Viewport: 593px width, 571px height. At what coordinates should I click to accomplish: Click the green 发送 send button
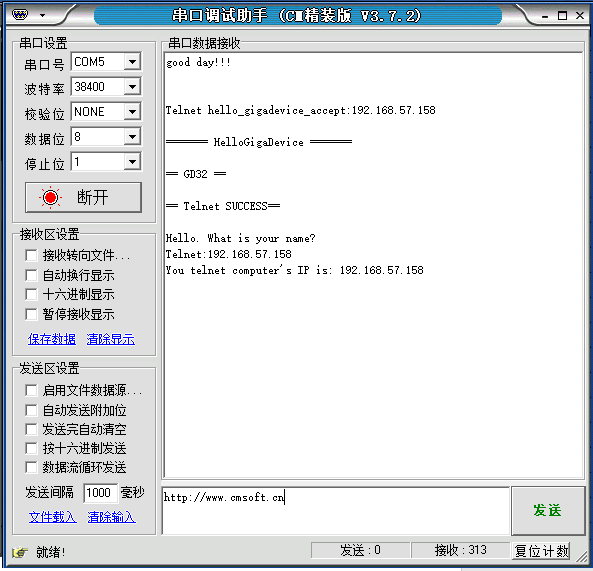(548, 510)
